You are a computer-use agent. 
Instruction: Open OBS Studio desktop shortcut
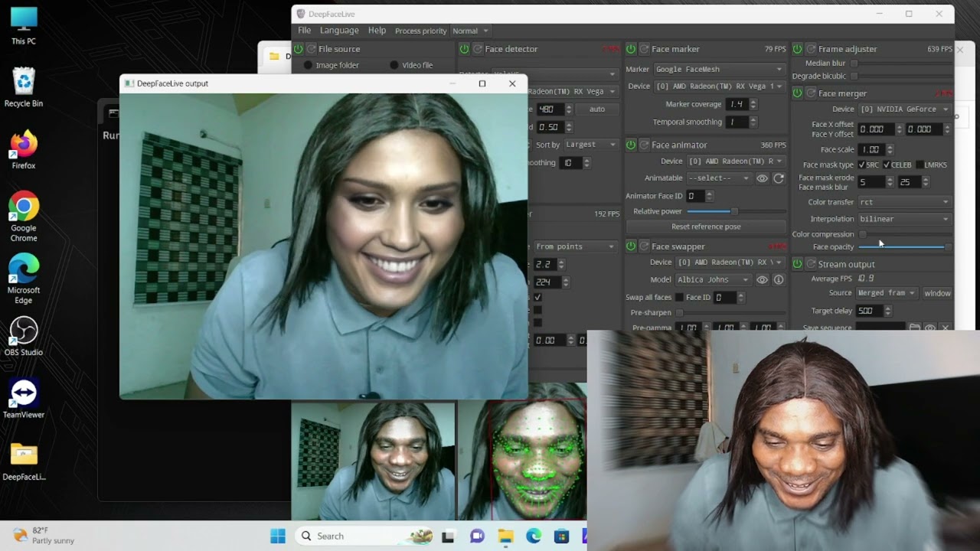(x=24, y=337)
